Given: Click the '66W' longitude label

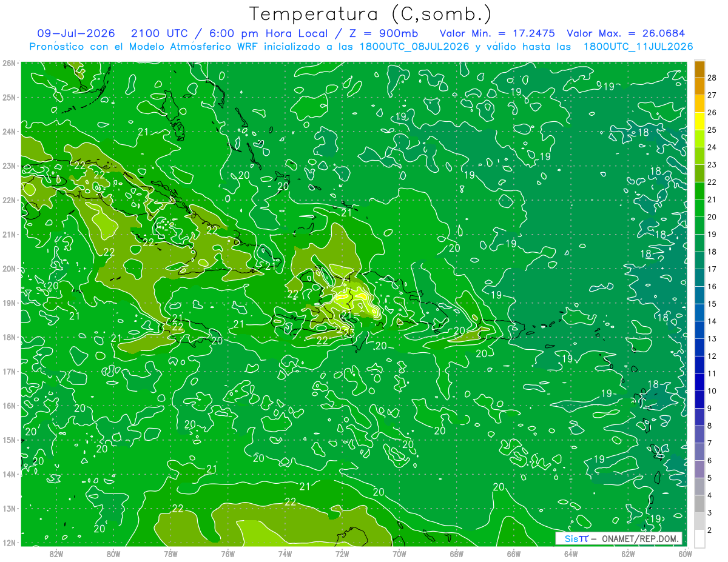Looking at the screenshot, I should click(x=513, y=554).
